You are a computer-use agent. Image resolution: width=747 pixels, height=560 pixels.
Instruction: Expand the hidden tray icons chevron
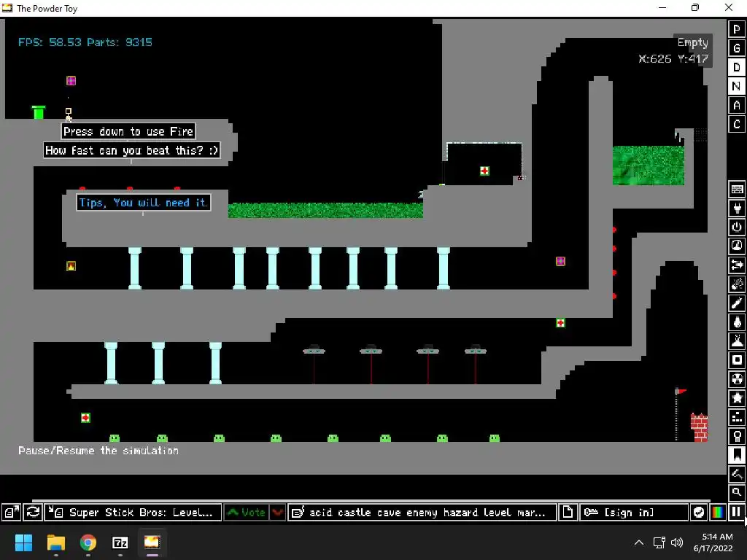click(639, 542)
